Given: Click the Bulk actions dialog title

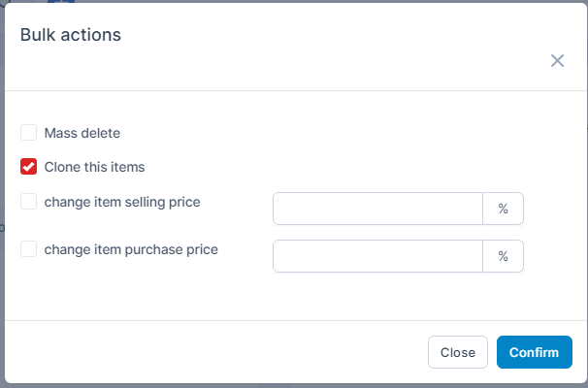Looking at the screenshot, I should [x=70, y=35].
